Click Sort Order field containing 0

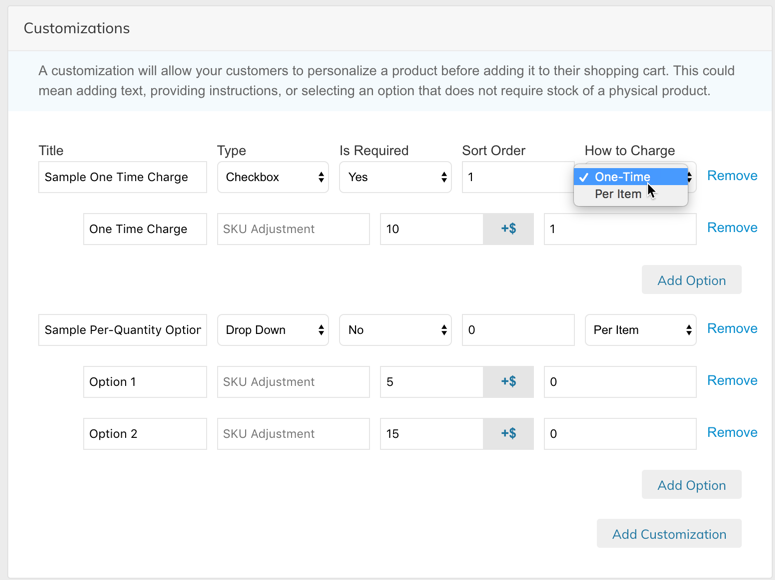[518, 330]
